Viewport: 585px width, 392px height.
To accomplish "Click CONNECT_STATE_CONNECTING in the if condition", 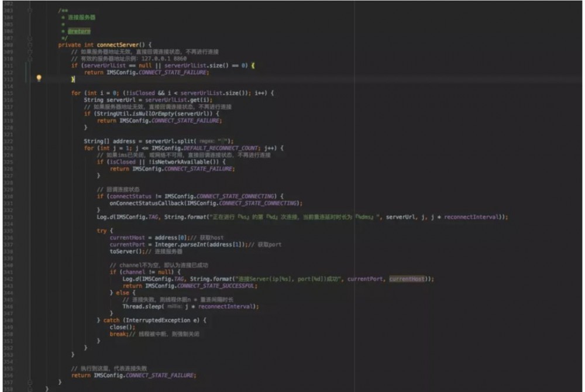I will point(235,196).
